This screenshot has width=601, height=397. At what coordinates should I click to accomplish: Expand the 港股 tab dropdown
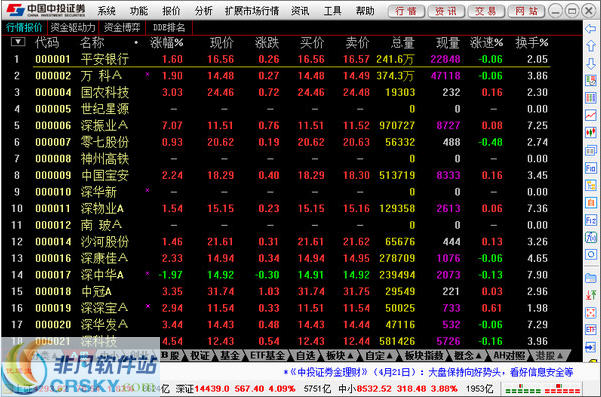click(560, 356)
